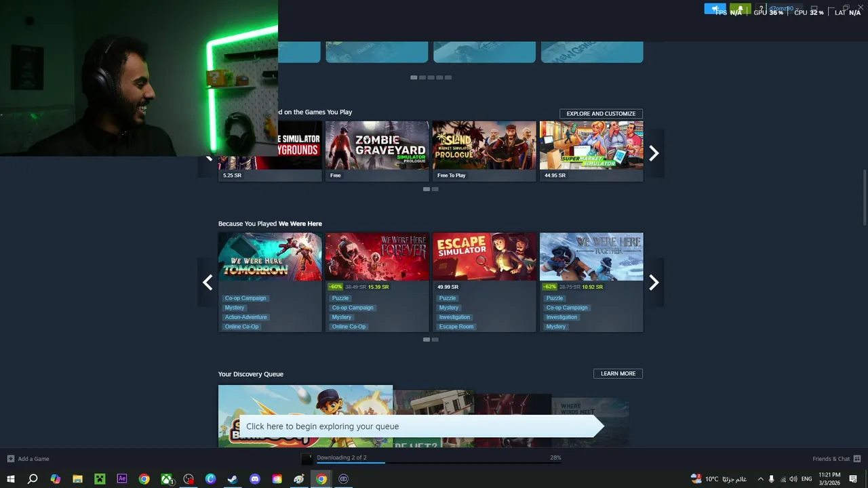
Task: Switch to the active Chrome window icon
Action: 321,479
